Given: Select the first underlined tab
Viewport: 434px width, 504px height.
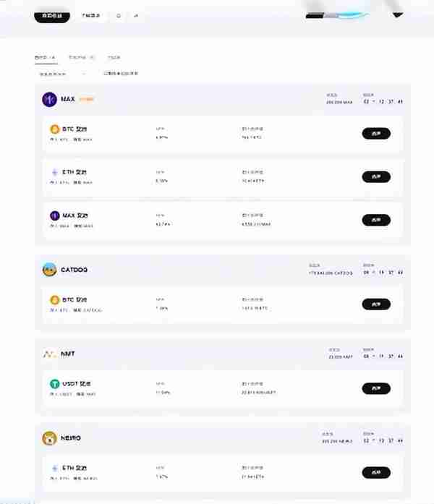Looking at the screenshot, I should 46,58.
